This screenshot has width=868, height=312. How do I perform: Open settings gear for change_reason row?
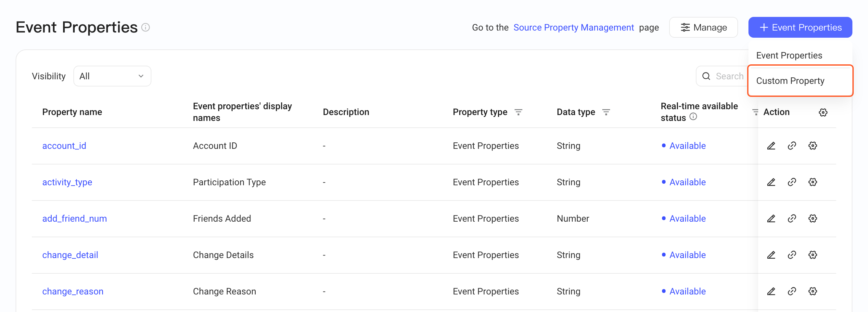pyautogui.click(x=812, y=291)
